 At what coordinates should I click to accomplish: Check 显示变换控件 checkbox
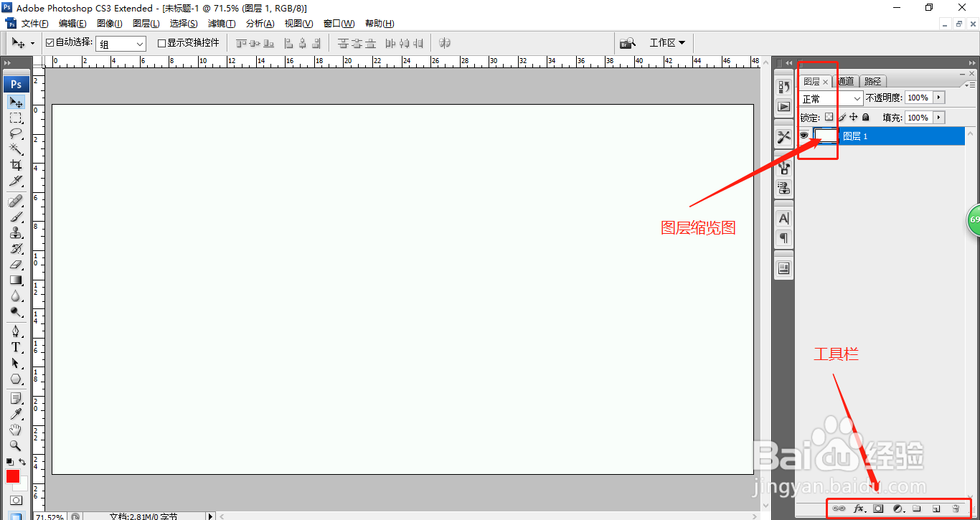coord(161,43)
